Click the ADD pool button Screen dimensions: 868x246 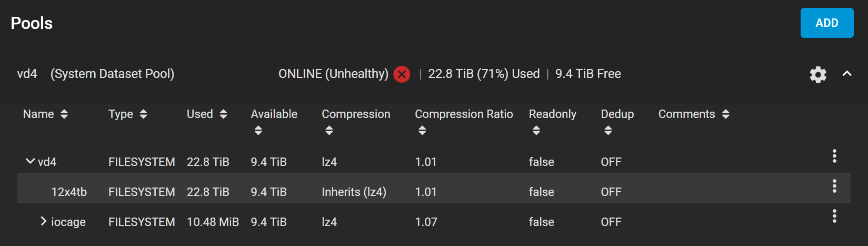coord(827,23)
